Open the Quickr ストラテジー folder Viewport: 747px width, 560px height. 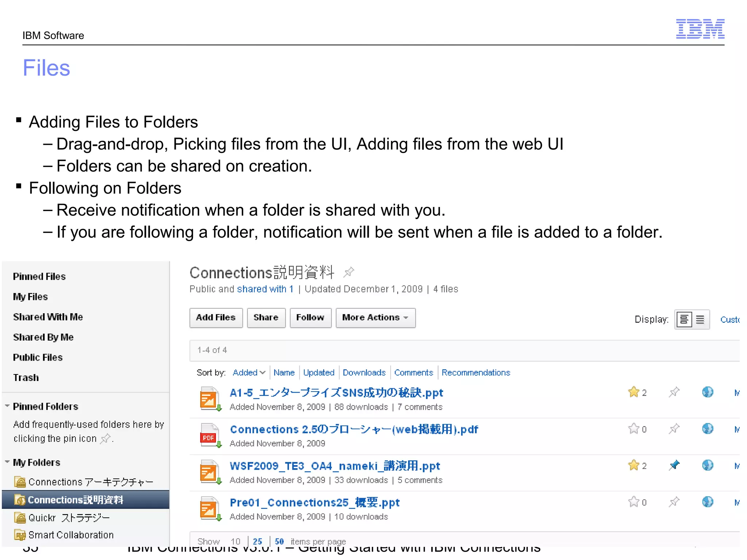pyautogui.click(x=69, y=518)
